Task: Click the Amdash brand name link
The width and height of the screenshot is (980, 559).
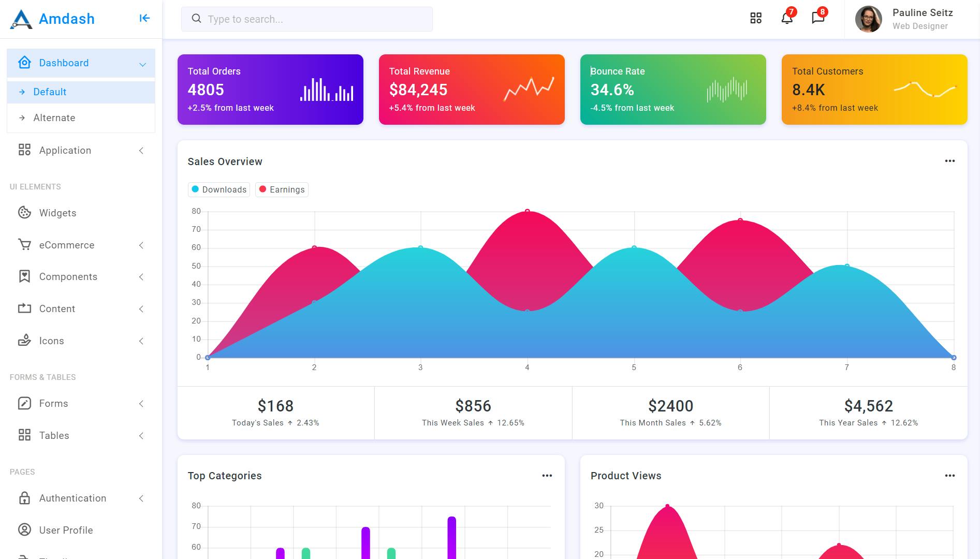Action: point(67,19)
